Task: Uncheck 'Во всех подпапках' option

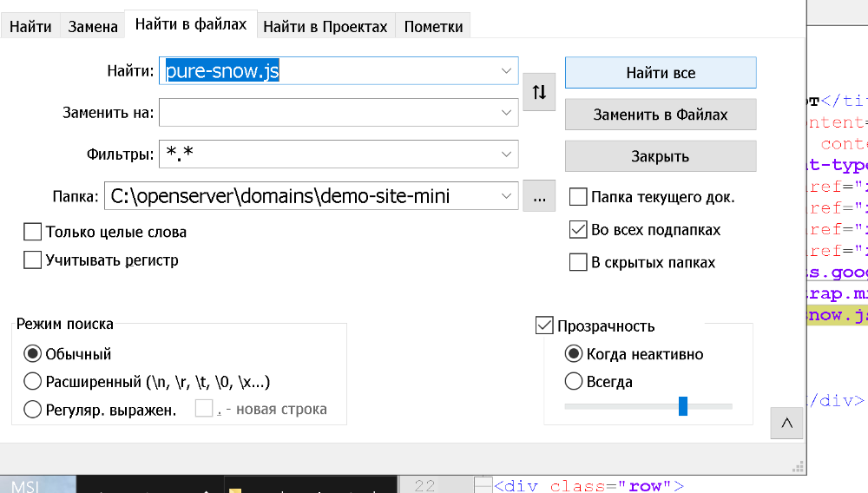Action: click(578, 230)
